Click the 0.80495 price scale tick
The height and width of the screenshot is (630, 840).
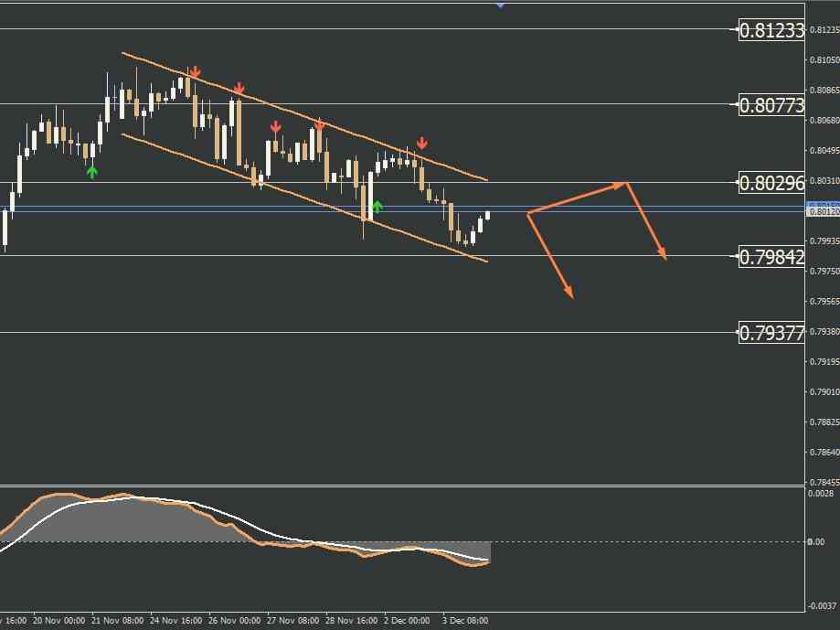pyautogui.click(x=824, y=150)
